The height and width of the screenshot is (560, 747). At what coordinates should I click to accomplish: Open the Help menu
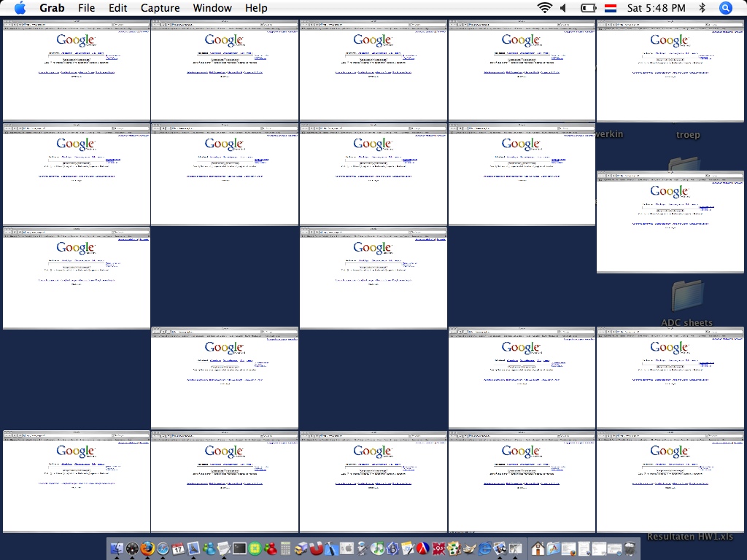pyautogui.click(x=256, y=8)
